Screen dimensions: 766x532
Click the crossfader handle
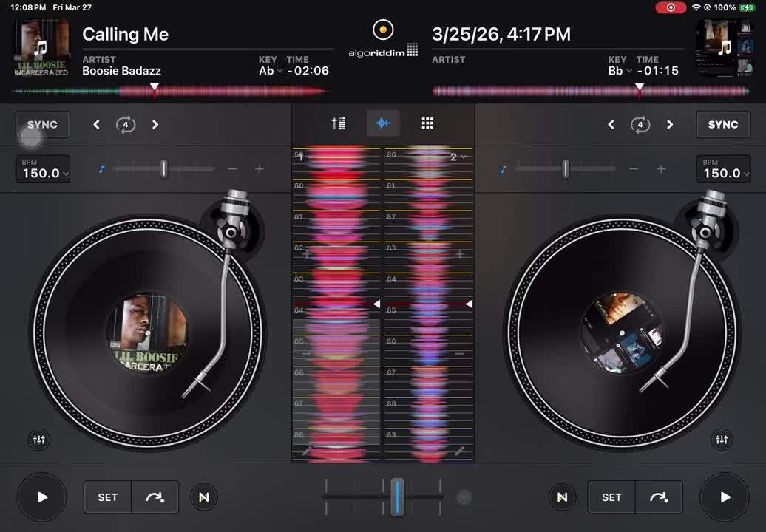point(397,497)
